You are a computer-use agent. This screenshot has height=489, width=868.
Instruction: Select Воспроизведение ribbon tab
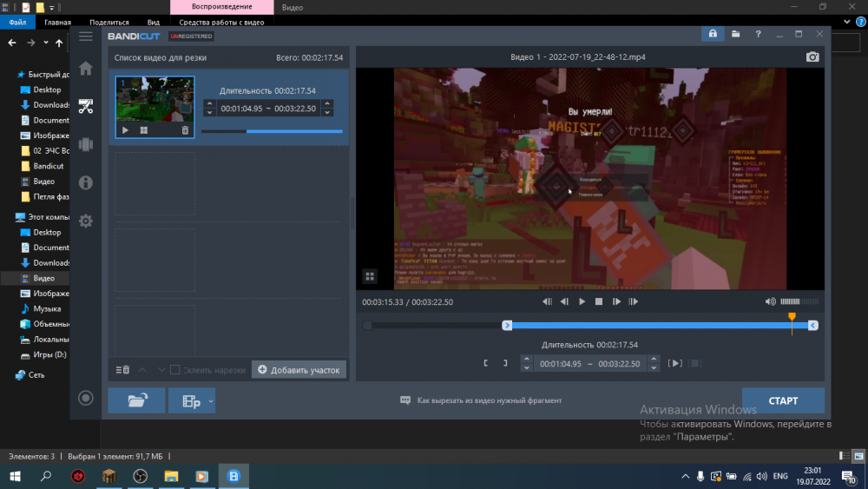(222, 7)
